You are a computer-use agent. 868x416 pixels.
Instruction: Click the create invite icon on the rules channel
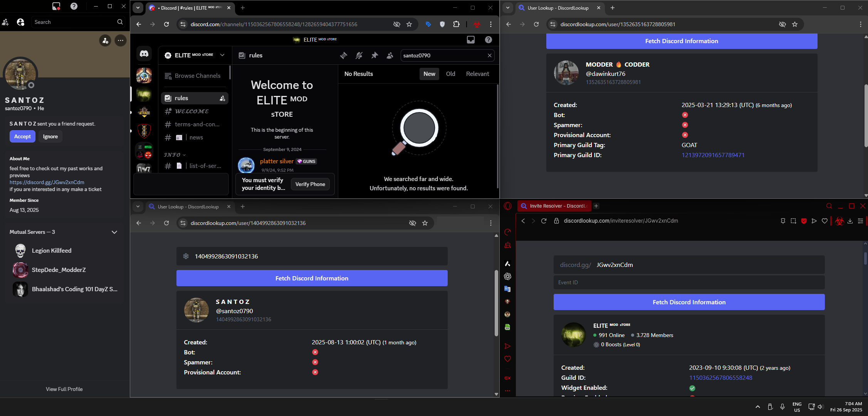point(222,98)
